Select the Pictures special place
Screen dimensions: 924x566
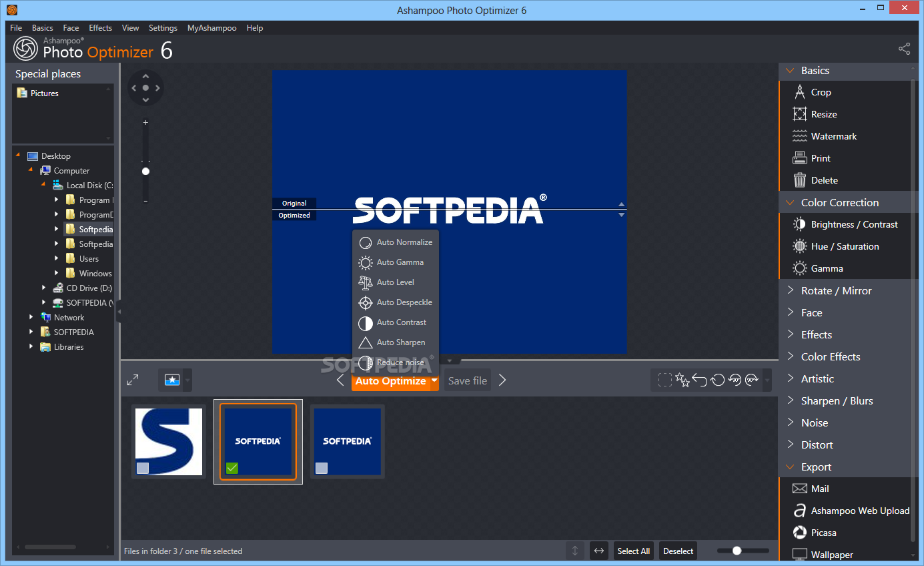[38, 93]
